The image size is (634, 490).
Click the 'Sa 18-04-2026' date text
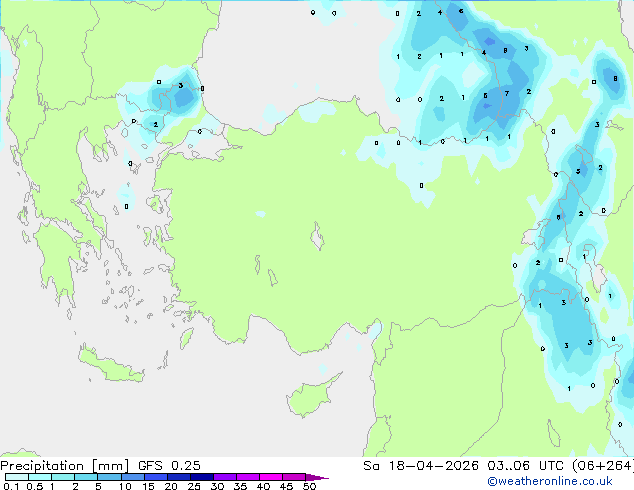pos(421,466)
